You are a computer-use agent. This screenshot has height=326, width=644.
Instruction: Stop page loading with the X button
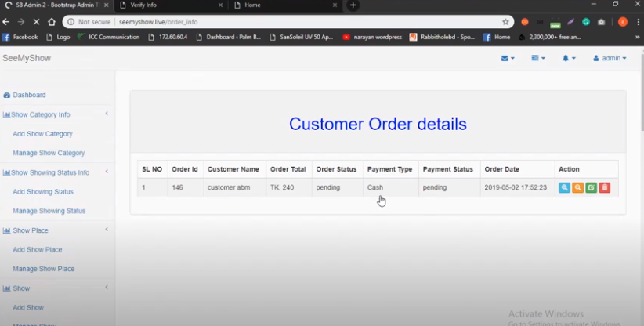[x=35, y=22]
